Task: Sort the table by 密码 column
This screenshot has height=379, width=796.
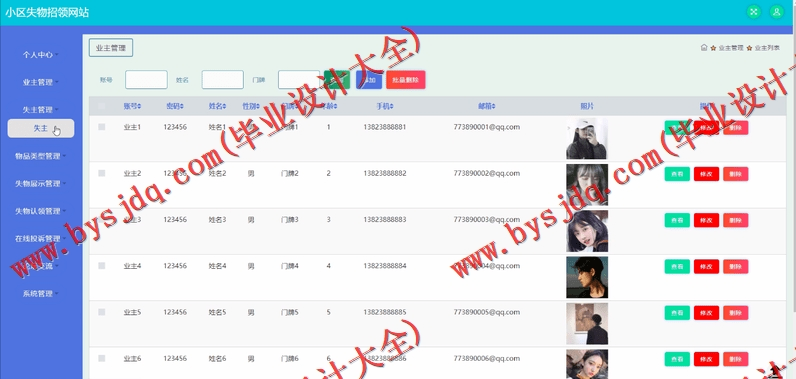Action: tap(175, 106)
